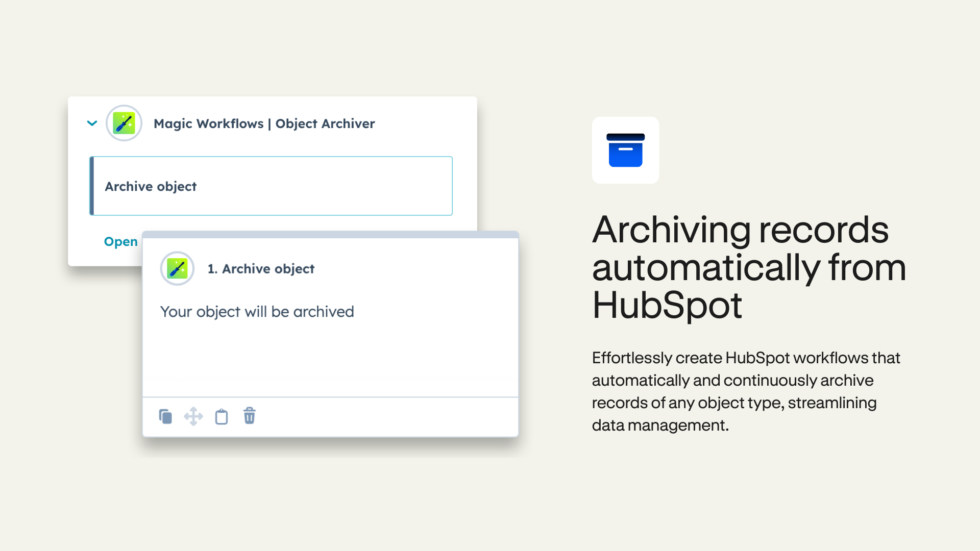Click the 'Archiving records automatically from HubSpot' heading

(x=749, y=267)
